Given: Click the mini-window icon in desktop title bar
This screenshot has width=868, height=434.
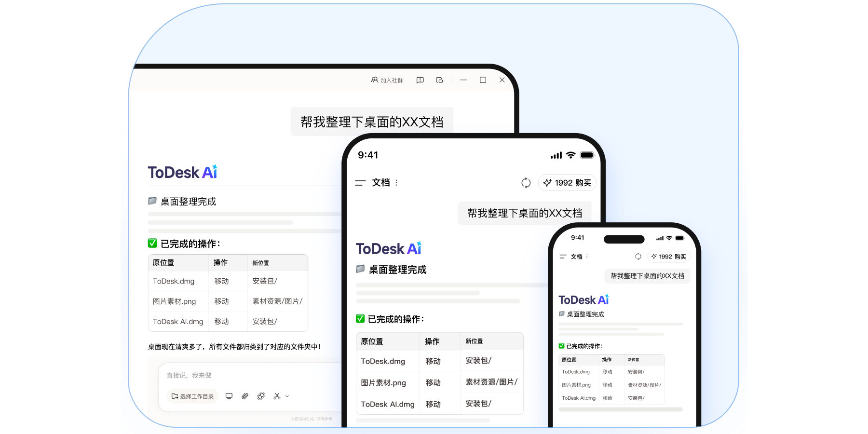Looking at the screenshot, I should pyautogui.click(x=439, y=80).
